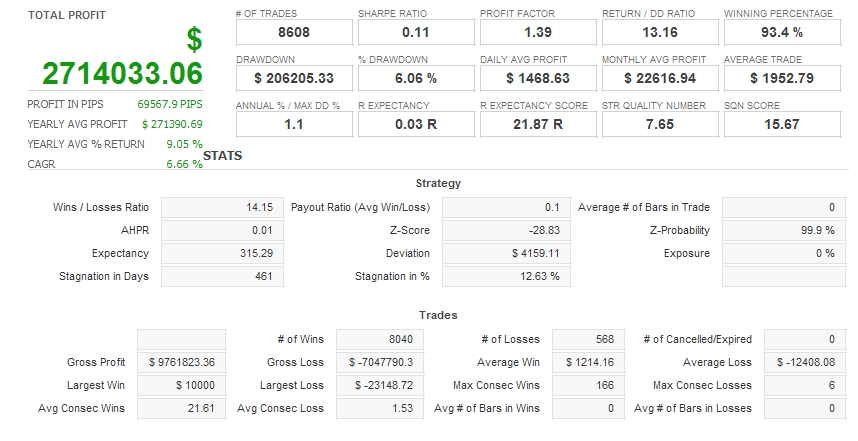Select the Average Loss value field
Image resolution: width=858 pixels, height=441 pixels.
coord(811,362)
